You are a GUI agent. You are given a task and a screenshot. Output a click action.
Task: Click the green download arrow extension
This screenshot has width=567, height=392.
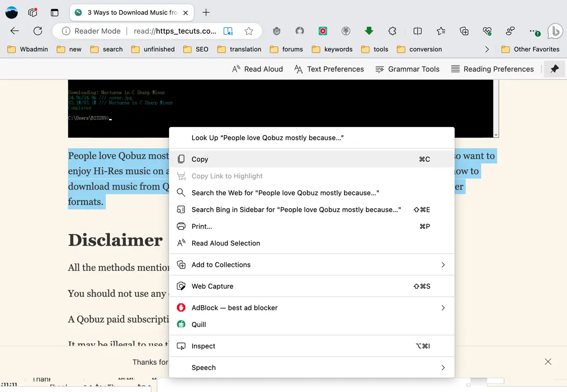[369, 31]
